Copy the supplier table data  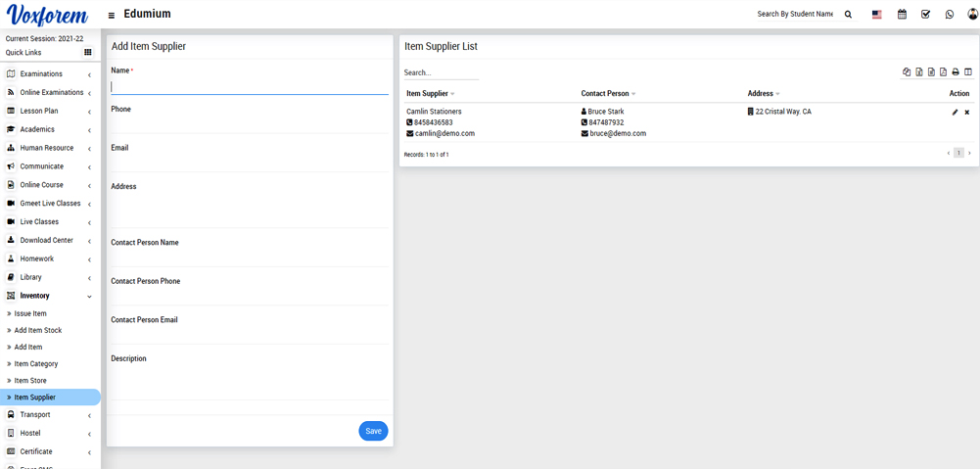pyautogui.click(x=907, y=72)
